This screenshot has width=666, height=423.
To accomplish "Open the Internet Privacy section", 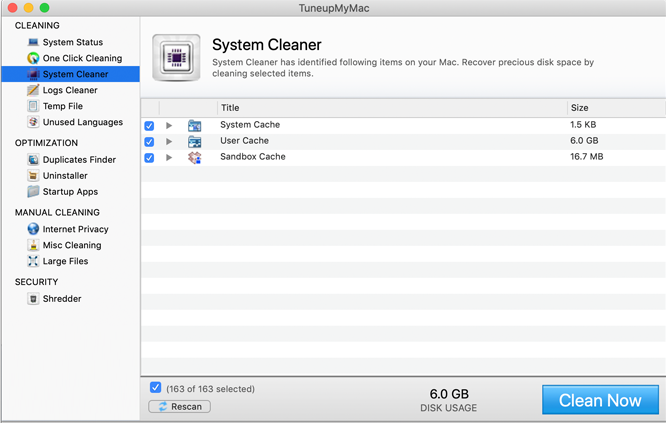I will coord(76,229).
